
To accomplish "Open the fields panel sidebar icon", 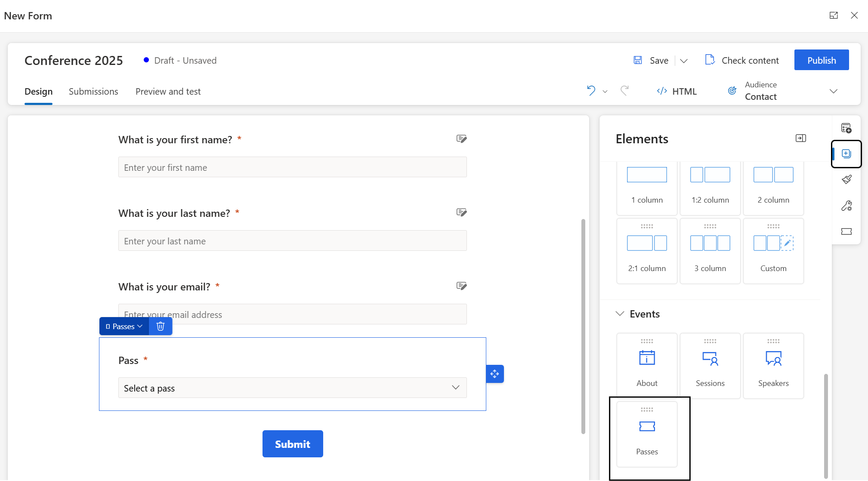I will (x=846, y=128).
